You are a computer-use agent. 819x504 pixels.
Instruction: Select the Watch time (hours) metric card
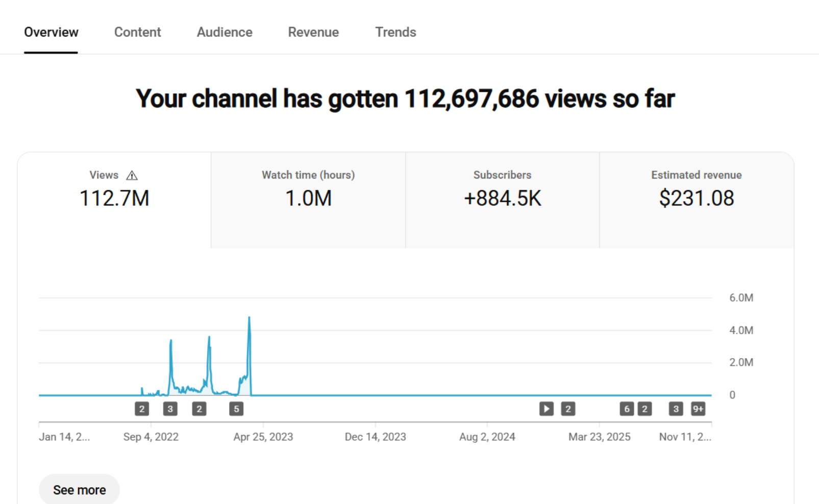click(308, 199)
